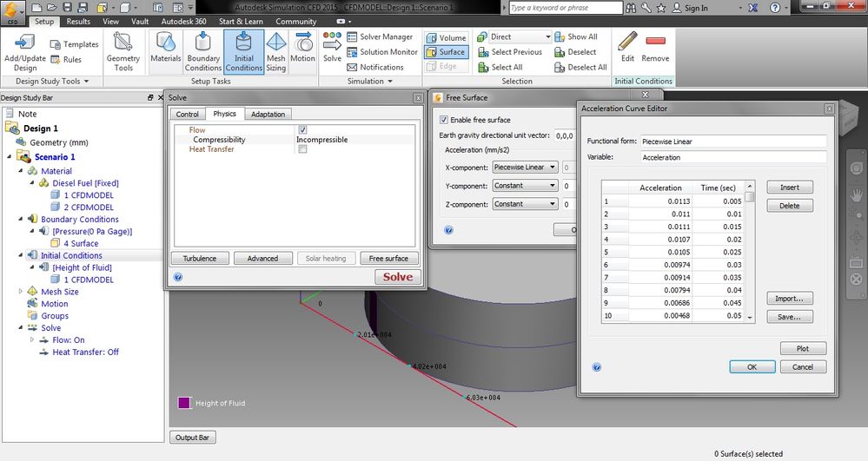The height and width of the screenshot is (461, 868).
Task: Open Templates in Design Study Tools
Action: (x=74, y=44)
